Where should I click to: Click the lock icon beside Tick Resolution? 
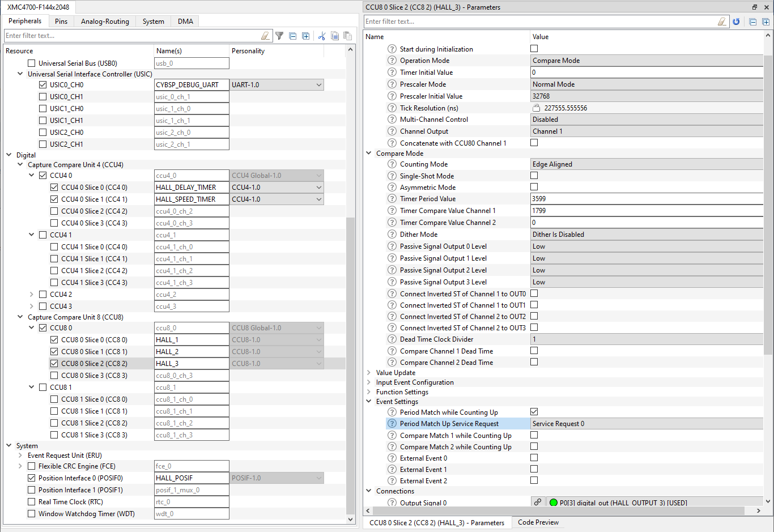click(x=537, y=108)
